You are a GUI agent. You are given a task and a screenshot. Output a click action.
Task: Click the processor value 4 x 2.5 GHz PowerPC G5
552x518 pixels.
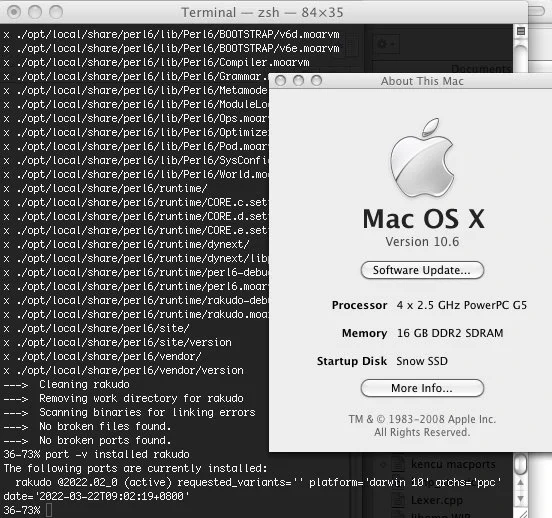click(462, 305)
